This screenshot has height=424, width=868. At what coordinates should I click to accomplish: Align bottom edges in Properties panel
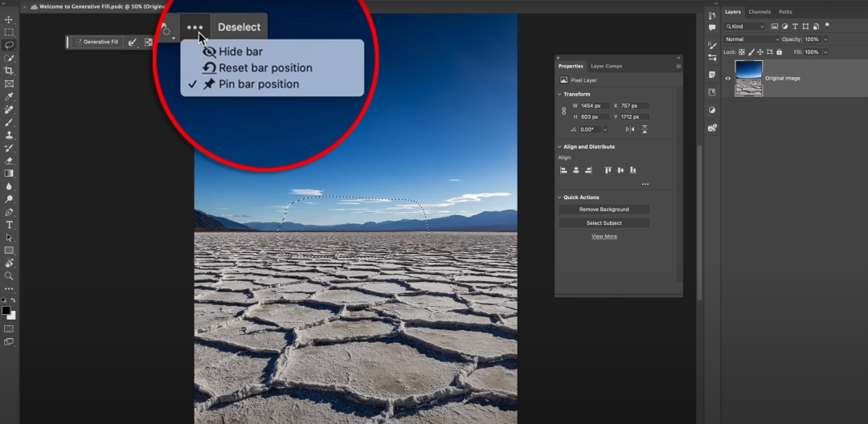coord(633,170)
